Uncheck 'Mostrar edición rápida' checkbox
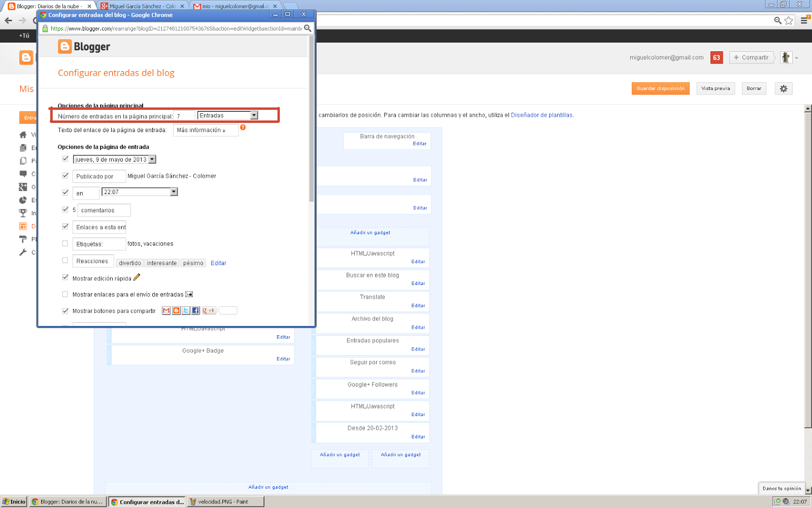The height and width of the screenshot is (508, 812). point(65,277)
